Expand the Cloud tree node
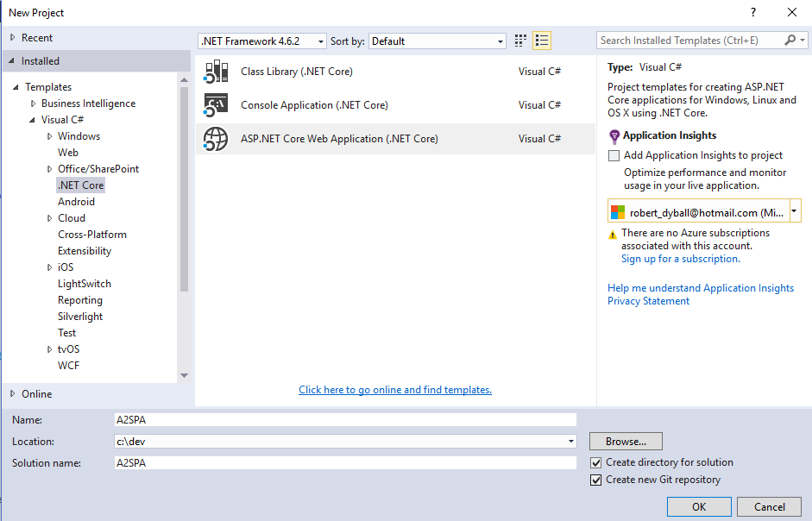 tap(50, 218)
